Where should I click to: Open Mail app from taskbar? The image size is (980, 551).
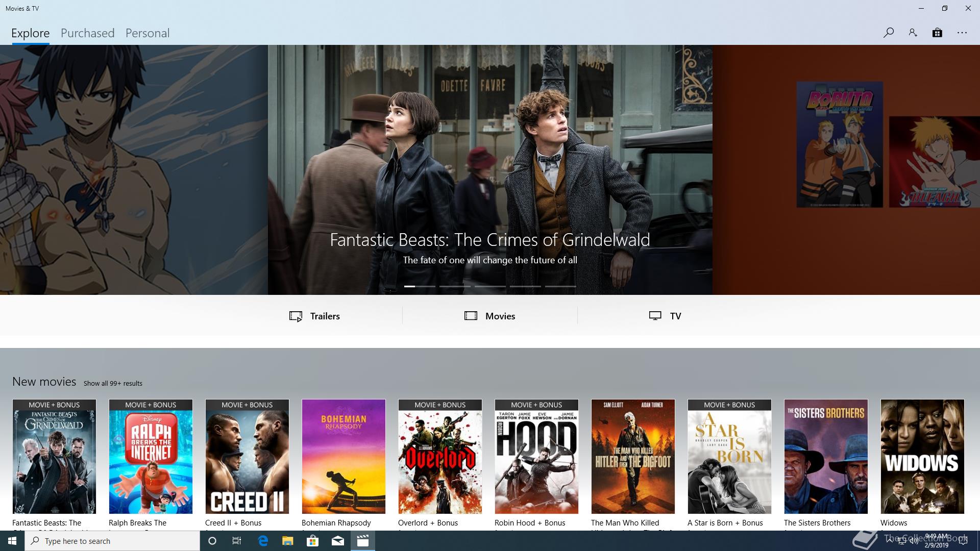pos(338,541)
